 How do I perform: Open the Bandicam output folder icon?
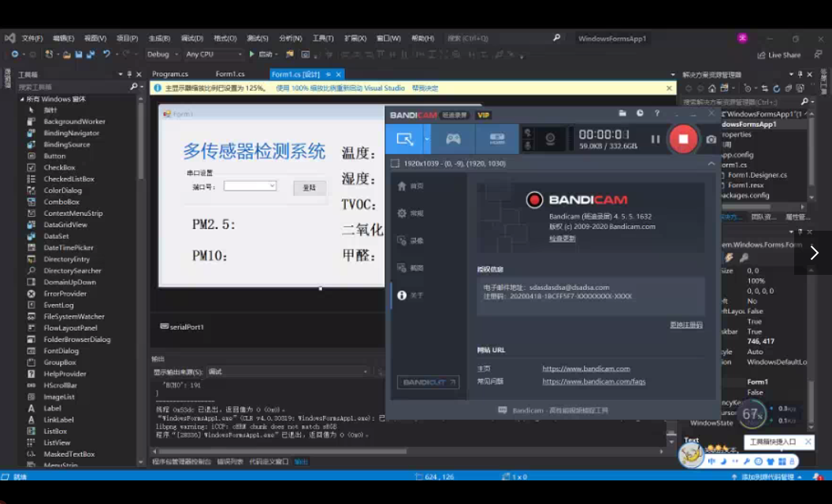pos(622,113)
